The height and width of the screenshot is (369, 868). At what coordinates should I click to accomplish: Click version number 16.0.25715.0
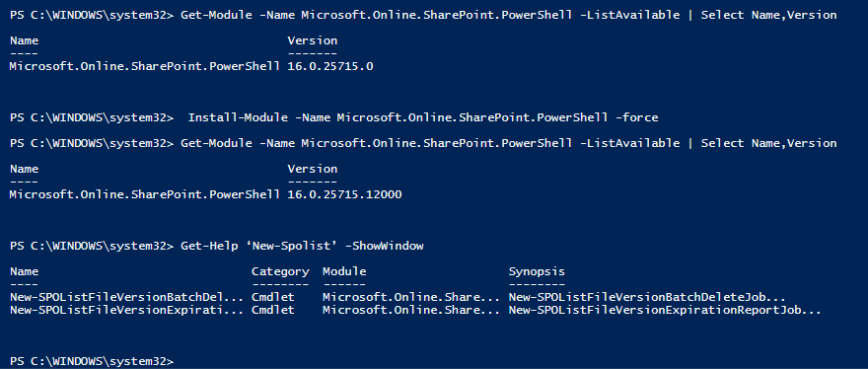330,66
